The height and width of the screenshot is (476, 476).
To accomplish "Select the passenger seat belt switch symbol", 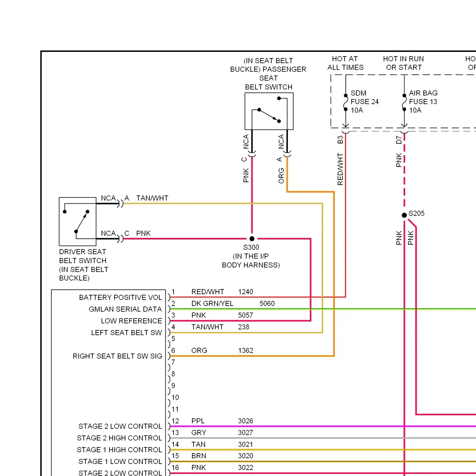I will (x=269, y=111).
